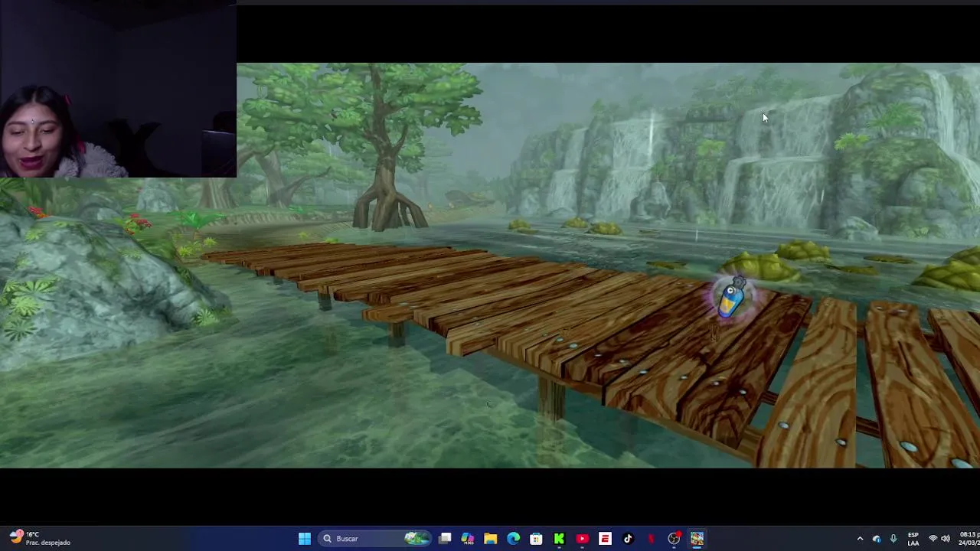Open TikTok from the taskbar
Screen dimensions: 980x551
(x=628, y=539)
